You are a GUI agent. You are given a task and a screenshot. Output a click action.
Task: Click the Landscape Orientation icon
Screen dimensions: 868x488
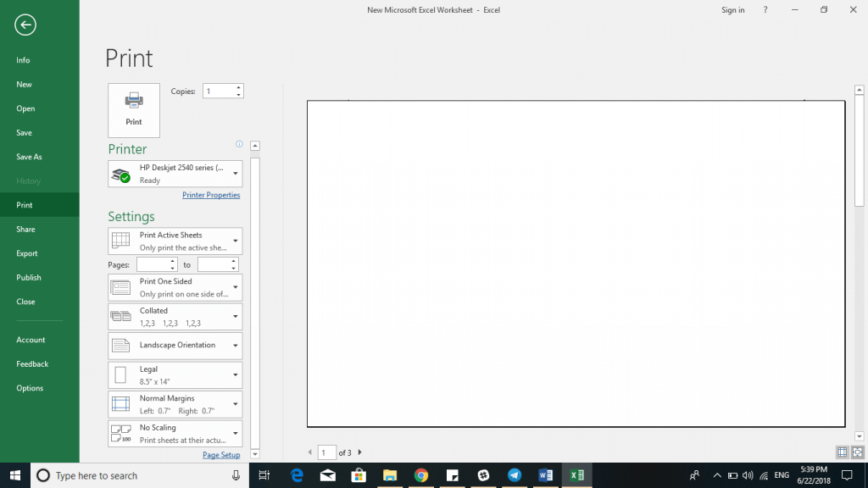120,345
